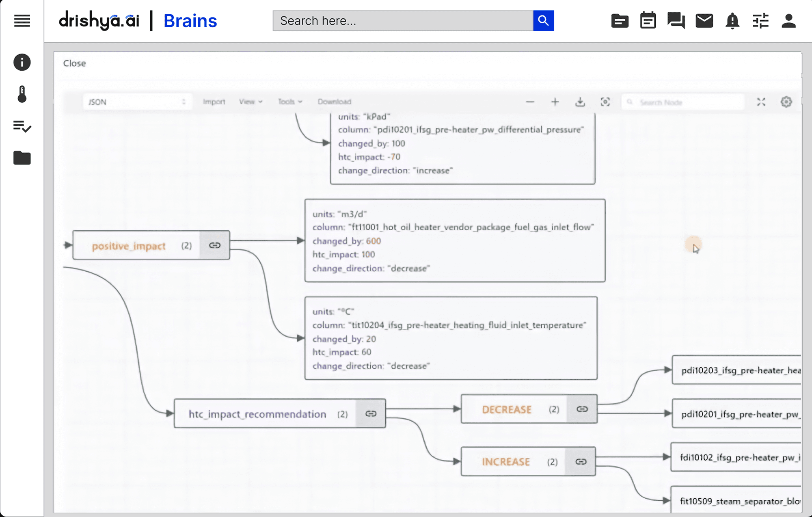Click the 'units: "°C"' line

point(333,311)
